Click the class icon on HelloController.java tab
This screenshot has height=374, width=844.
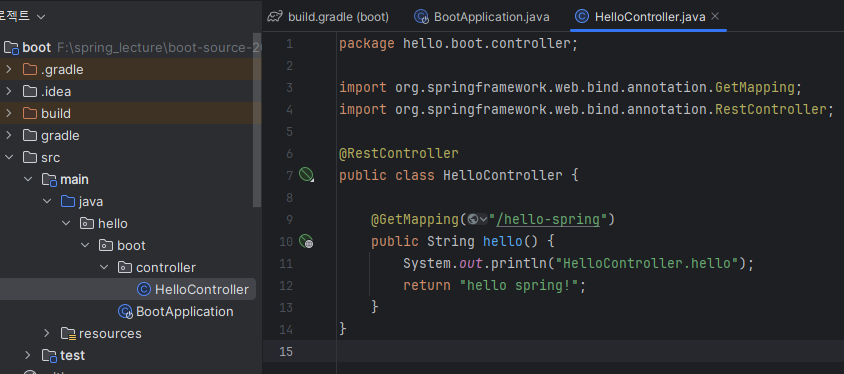click(582, 17)
